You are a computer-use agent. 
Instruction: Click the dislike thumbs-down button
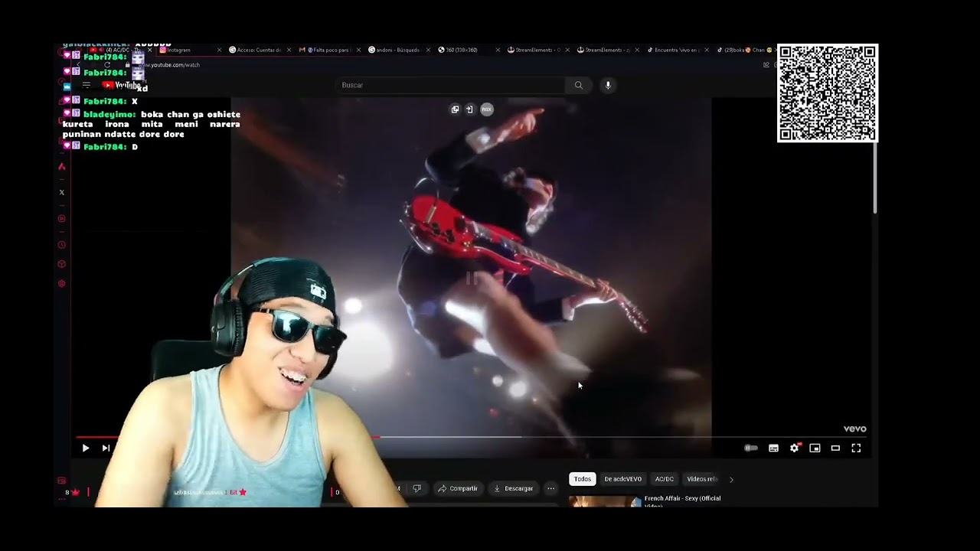click(x=417, y=488)
